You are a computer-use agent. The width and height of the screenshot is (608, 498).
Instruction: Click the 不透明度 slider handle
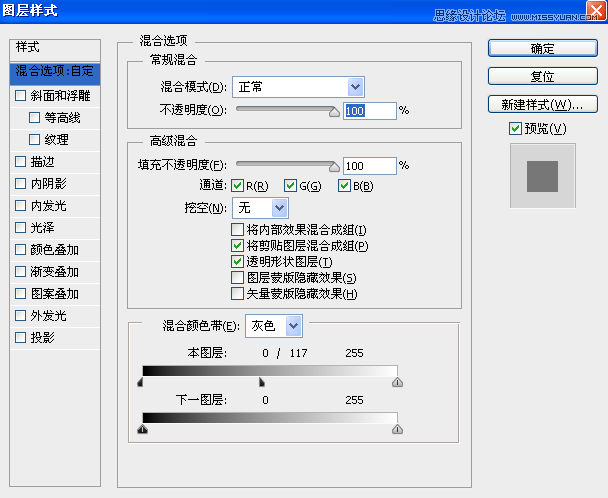(x=334, y=112)
